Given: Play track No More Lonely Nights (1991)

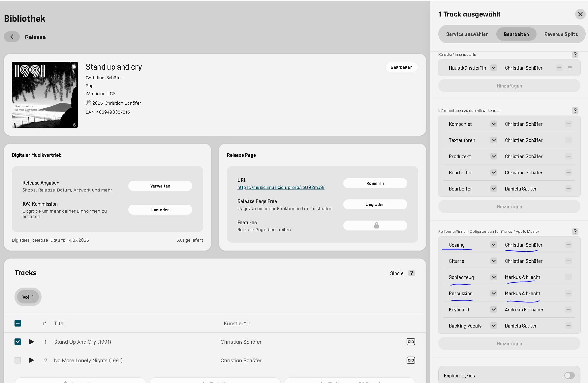Looking at the screenshot, I should [31, 360].
